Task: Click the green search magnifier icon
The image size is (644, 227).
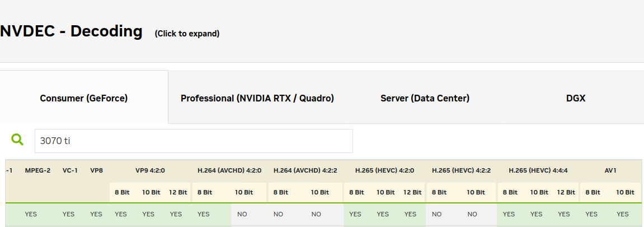Action: tap(17, 140)
